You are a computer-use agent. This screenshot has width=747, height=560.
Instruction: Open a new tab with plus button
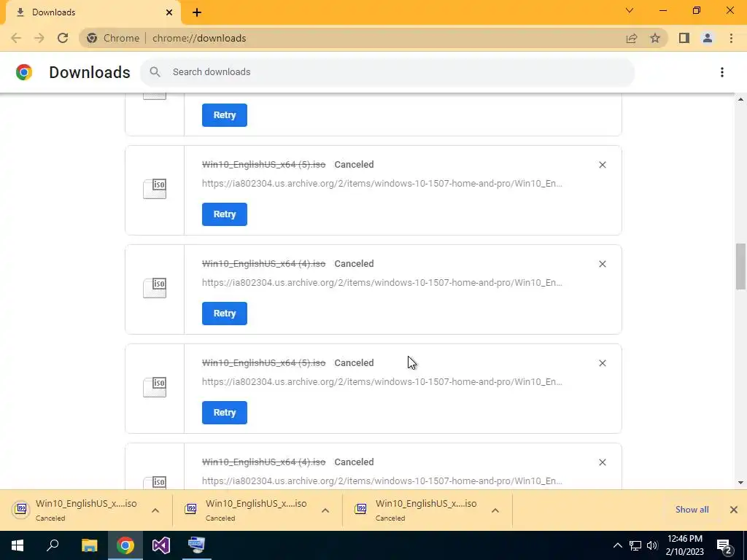pos(197,12)
